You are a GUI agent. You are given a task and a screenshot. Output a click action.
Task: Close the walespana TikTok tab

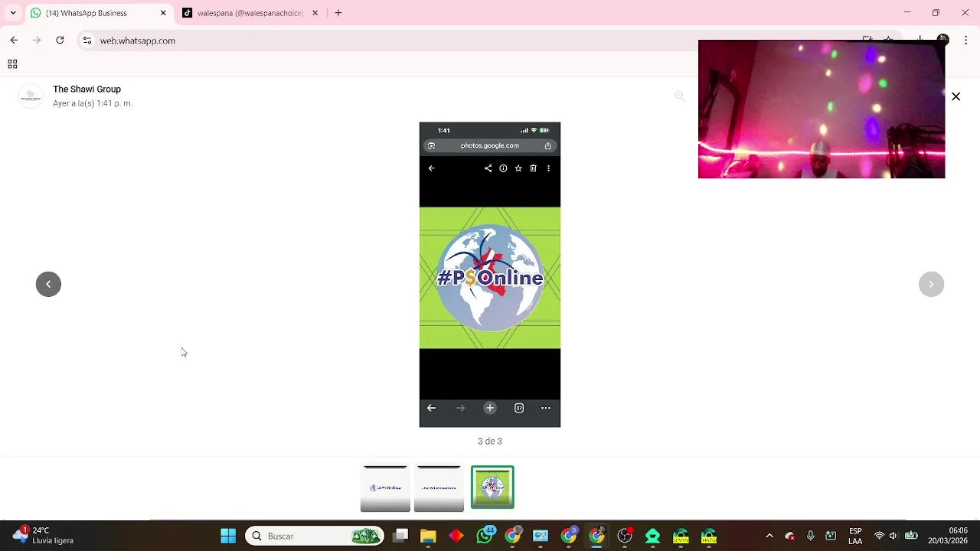315,13
